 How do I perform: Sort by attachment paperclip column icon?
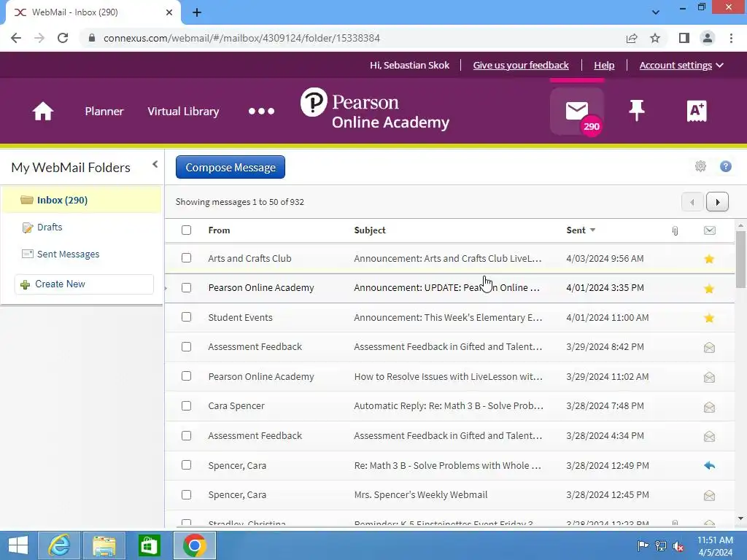tap(675, 231)
